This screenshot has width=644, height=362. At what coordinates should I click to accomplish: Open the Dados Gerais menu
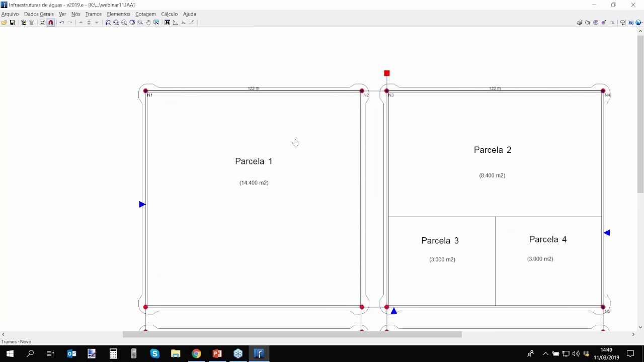[39, 14]
